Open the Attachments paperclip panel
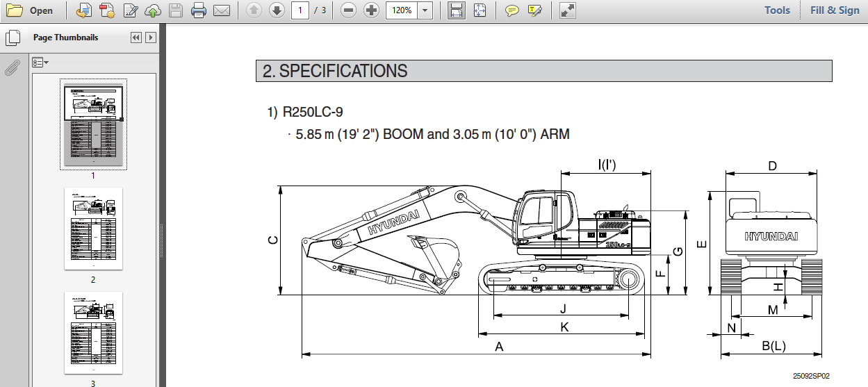Image resolution: width=868 pixels, height=387 pixels. 11,68
